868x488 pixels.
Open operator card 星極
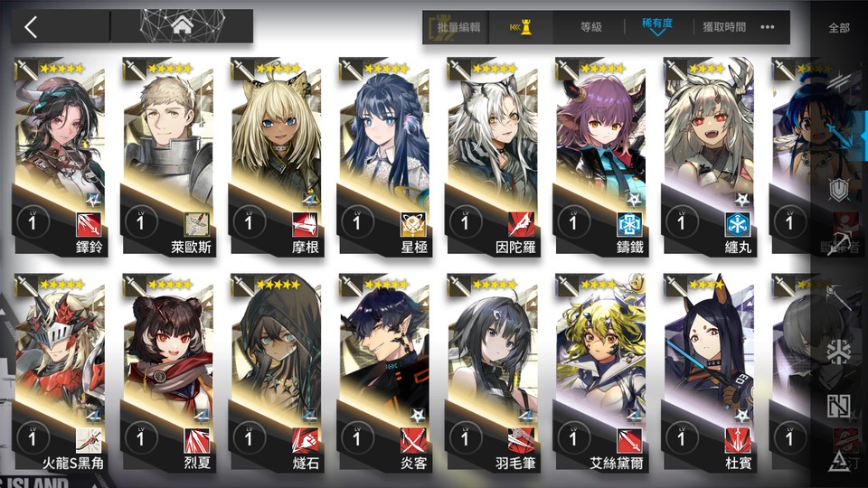(384, 157)
